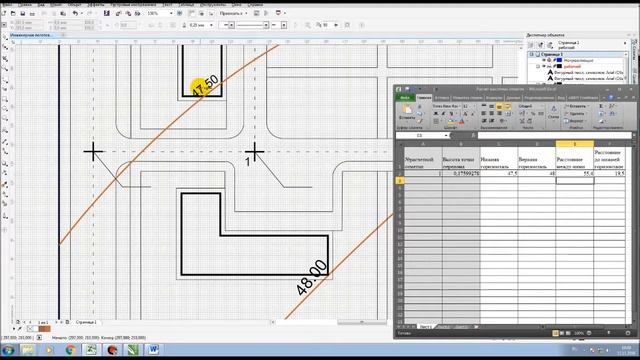Click the Merge and Center icon in Excel
640x360 pixels.
point(508,114)
